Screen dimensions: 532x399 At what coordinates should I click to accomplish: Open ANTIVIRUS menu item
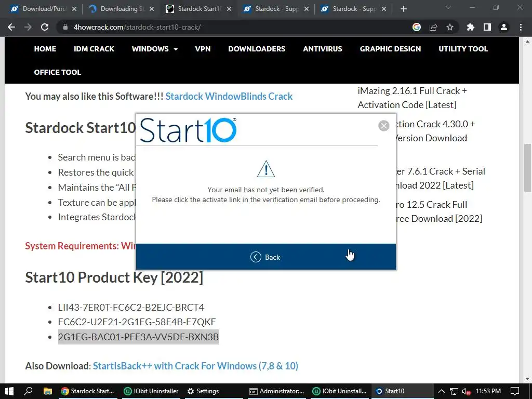(323, 49)
